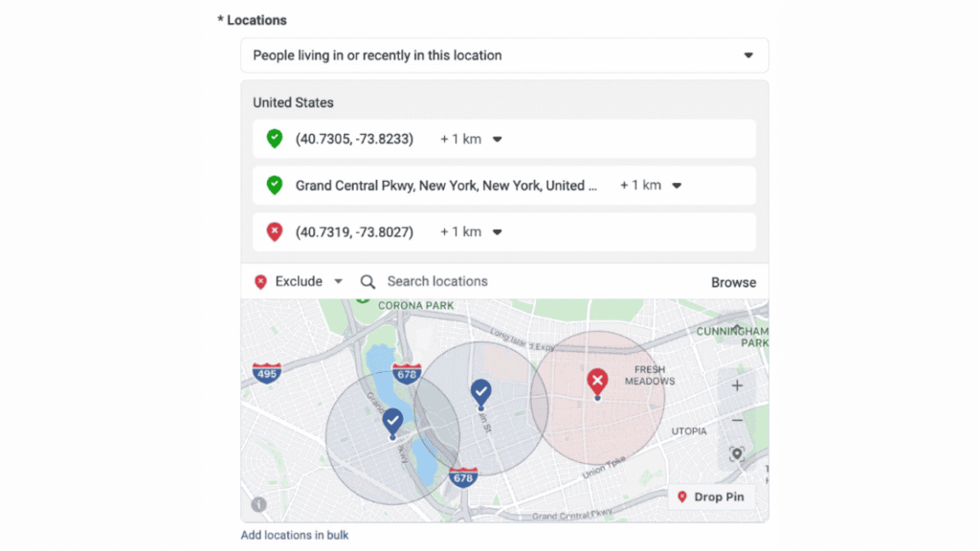Click the Drop Pin button
This screenshot has width=980, height=551.
pyautogui.click(x=712, y=497)
